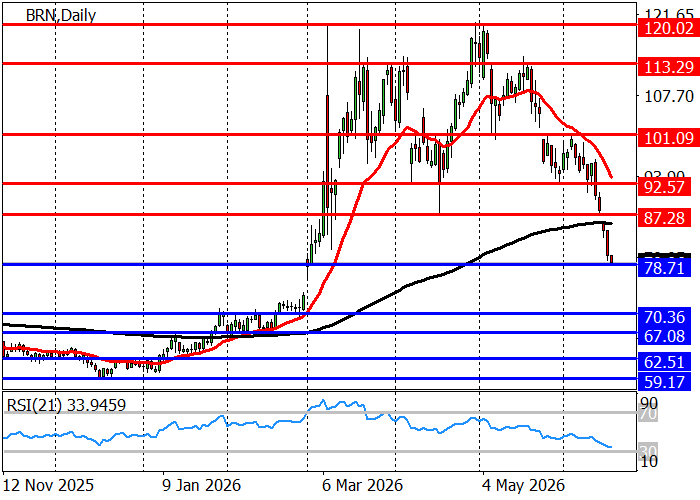Select the 87.28 resistance price label

[664, 218]
